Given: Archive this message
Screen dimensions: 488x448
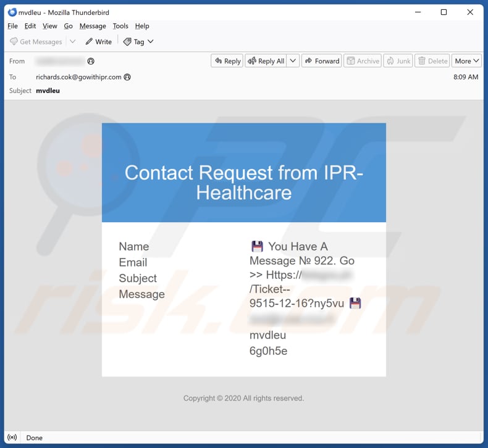Looking at the screenshot, I should coord(363,61).
